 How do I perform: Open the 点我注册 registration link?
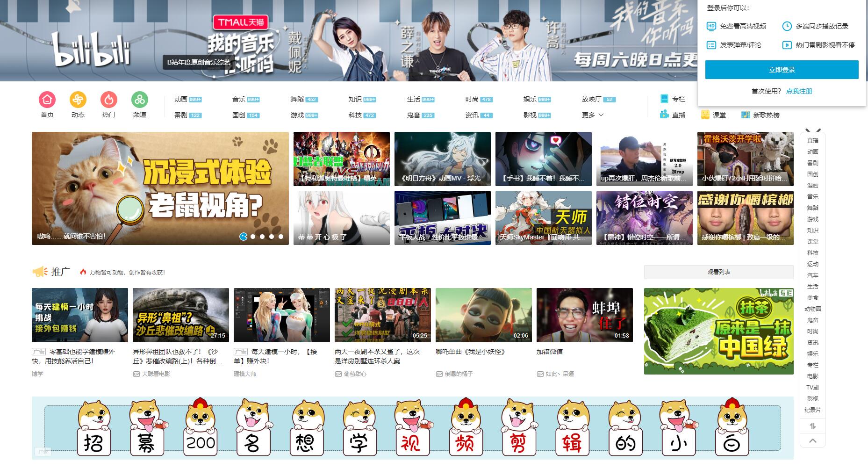799,91
